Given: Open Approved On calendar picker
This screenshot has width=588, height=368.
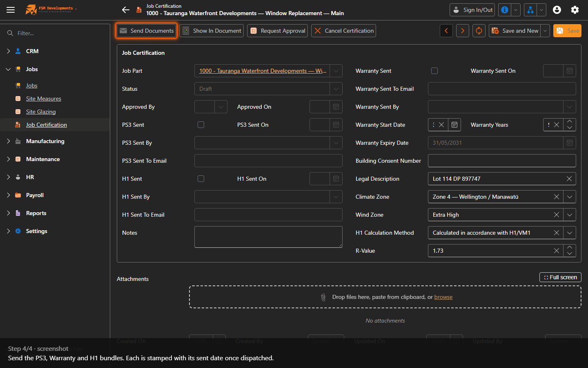Looking at the screenshot, I should click(x=336, y=107).
